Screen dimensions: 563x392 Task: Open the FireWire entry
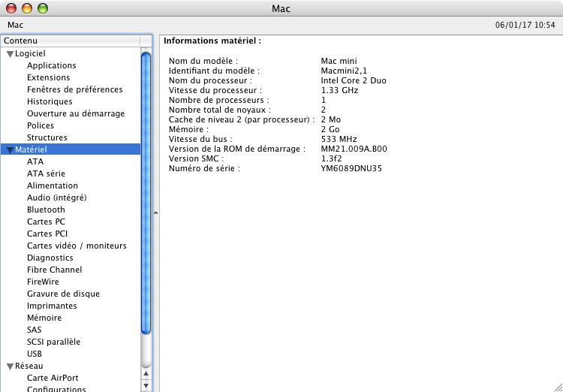[43, 282]
